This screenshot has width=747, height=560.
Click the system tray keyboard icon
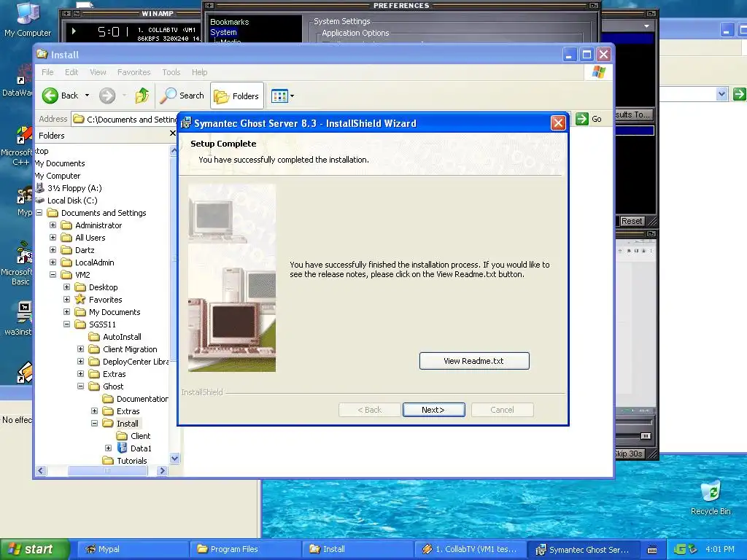(652, 550)
